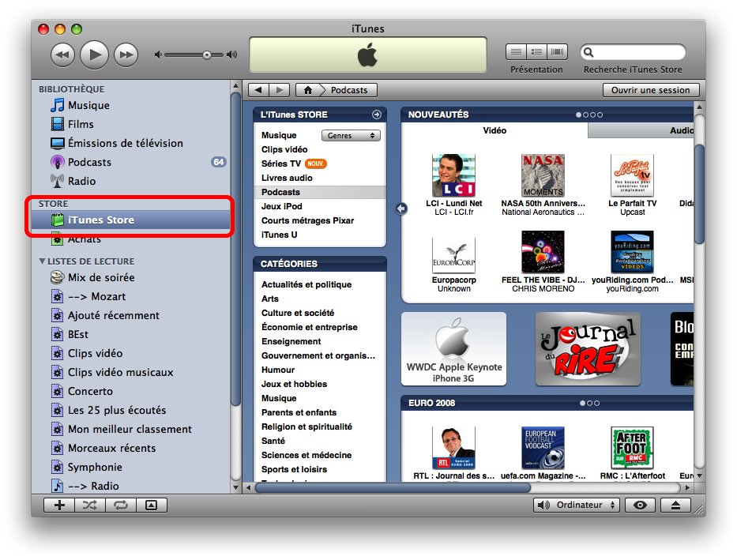Switch to Cover Flow view

tap(557, 51)
